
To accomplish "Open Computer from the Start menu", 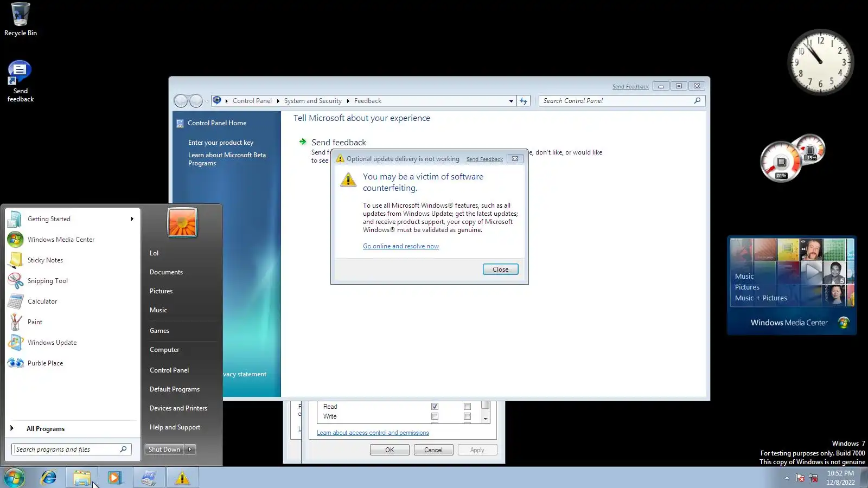I will 164,350.
